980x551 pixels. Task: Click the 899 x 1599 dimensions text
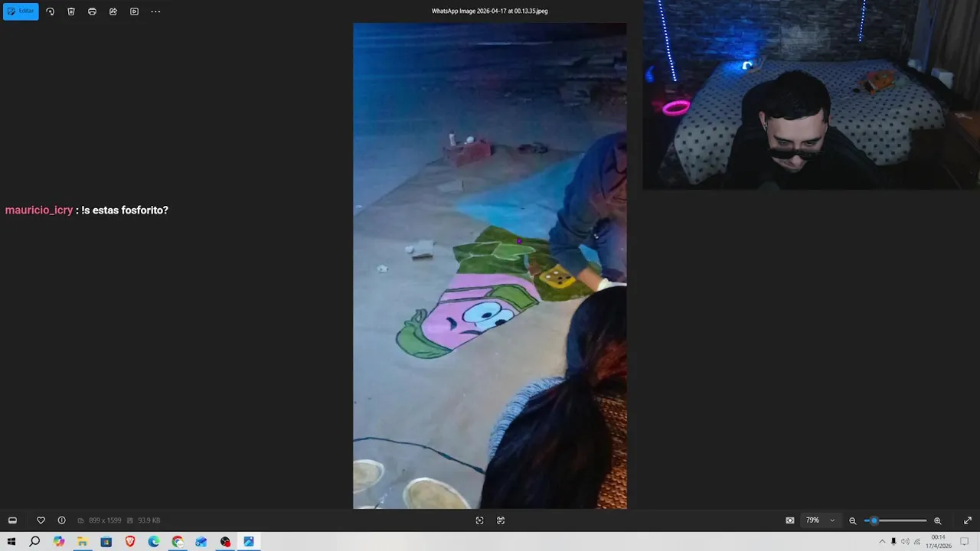(x=105, y=520)
